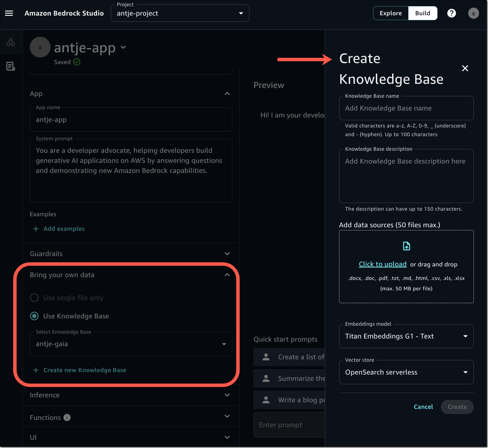The height and width of the screenshot is (448, 488).
Task: Expand the Functions section
Action: pyautogui.click(x=227, y=416)
